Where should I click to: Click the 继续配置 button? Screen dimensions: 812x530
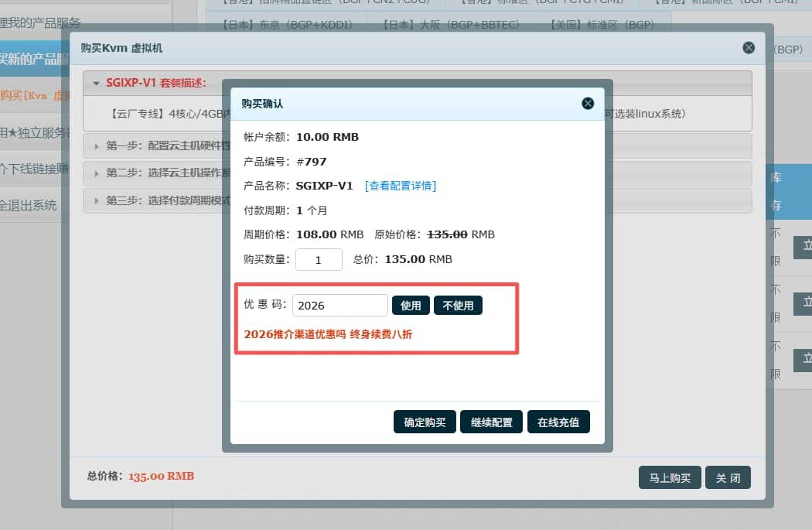(x=491, y=422)
